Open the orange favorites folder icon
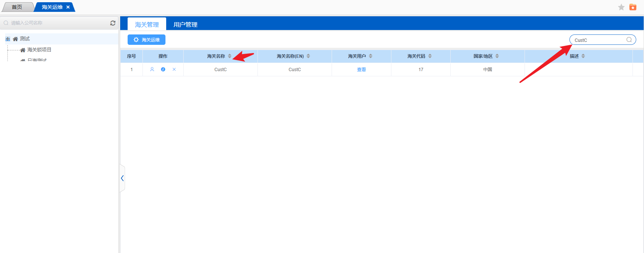The width and height of the screenshot is (644, 253). click(633, 7)
